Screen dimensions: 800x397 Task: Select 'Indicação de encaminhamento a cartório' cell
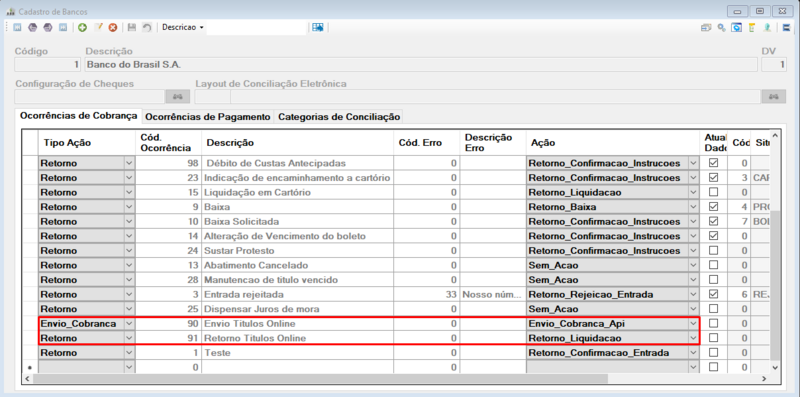tap(297, 178)
